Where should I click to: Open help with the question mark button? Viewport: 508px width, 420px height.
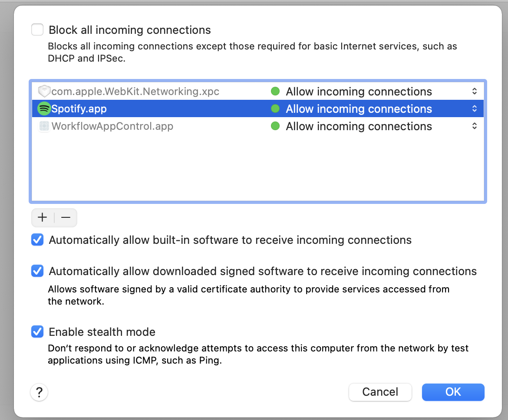coord(39,392)
